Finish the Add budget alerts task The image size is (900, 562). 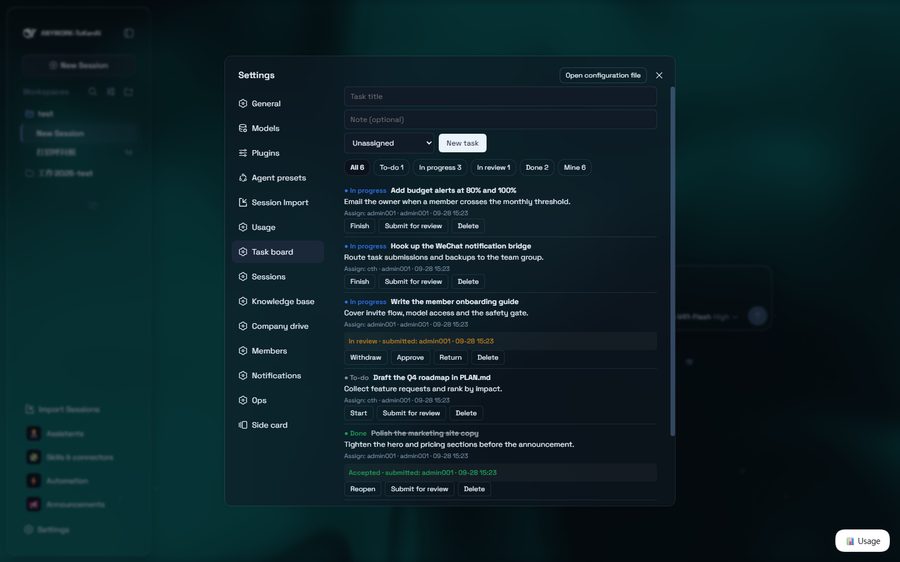[359, 226]
